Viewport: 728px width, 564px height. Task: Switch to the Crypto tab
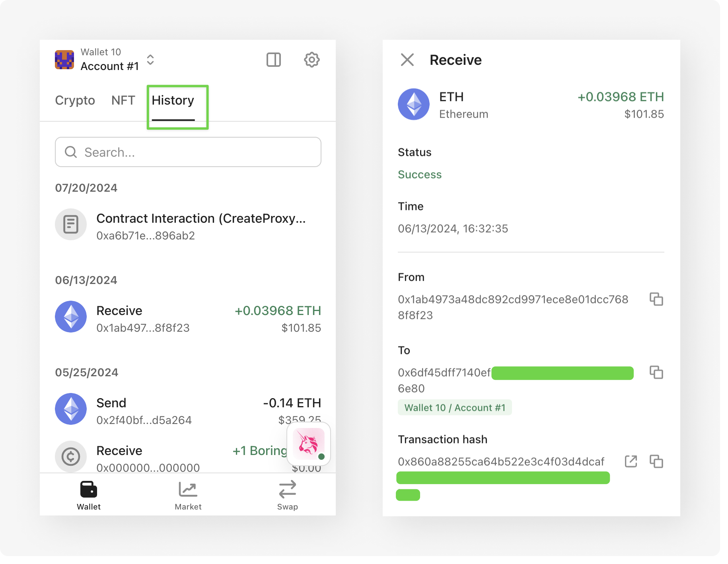pos(75,100)
